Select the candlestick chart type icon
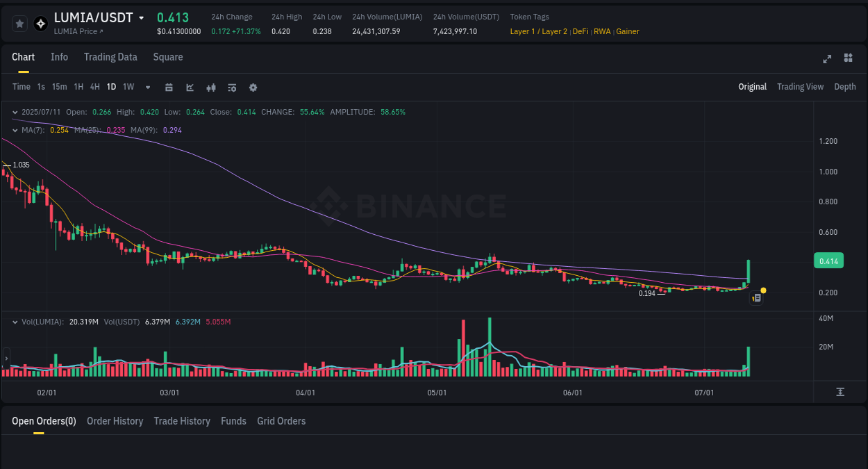This screenshot has width=868, height=469. tap(210, 88)
